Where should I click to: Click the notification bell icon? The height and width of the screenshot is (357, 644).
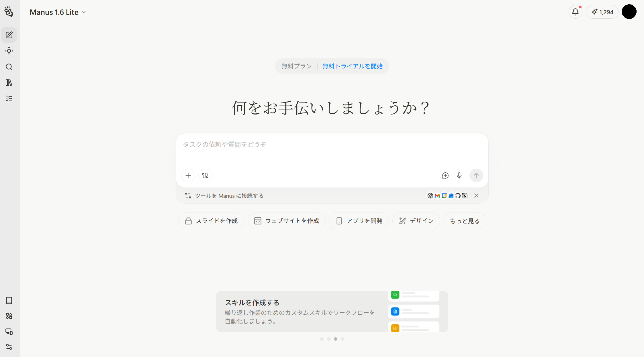coord(575,12)
